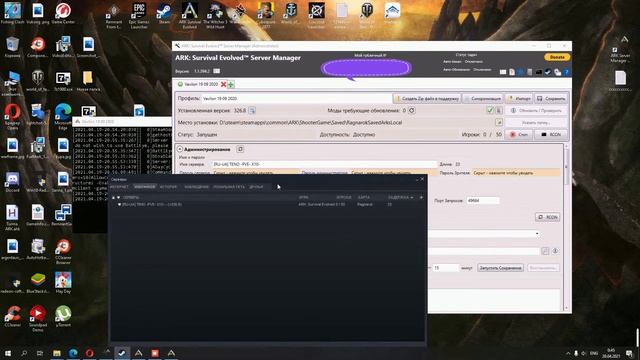Switch to Локальная сеть tab in Steam servers
Screen dimensions: 640x360
(229, 187)
